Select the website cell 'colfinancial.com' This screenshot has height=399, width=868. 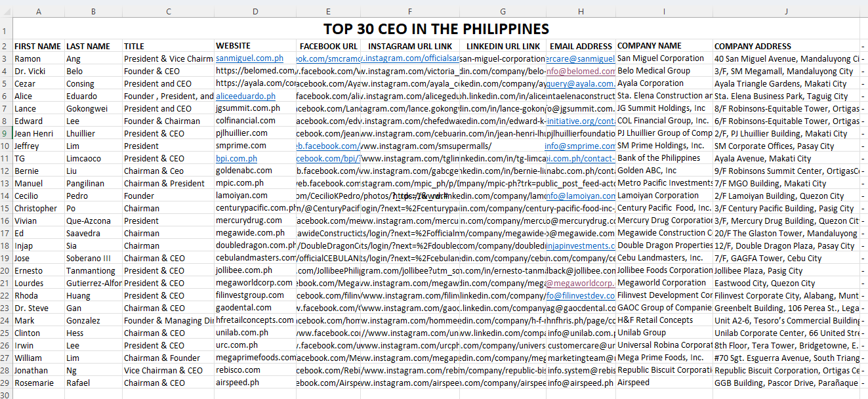tap(255, 121)
